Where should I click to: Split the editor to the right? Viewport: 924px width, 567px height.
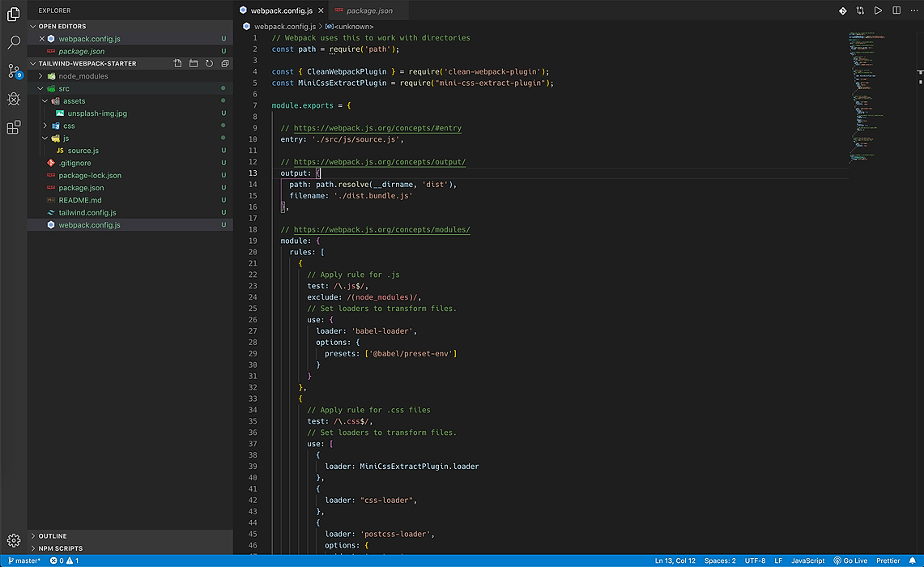click(x=896, y=11)
